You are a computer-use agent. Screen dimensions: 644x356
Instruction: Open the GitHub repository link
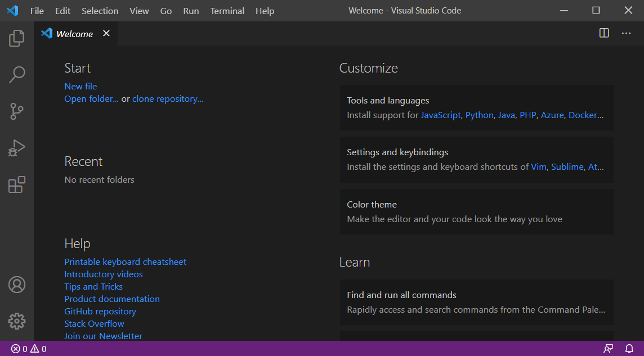pyautogui.click(x=100, y=312)
